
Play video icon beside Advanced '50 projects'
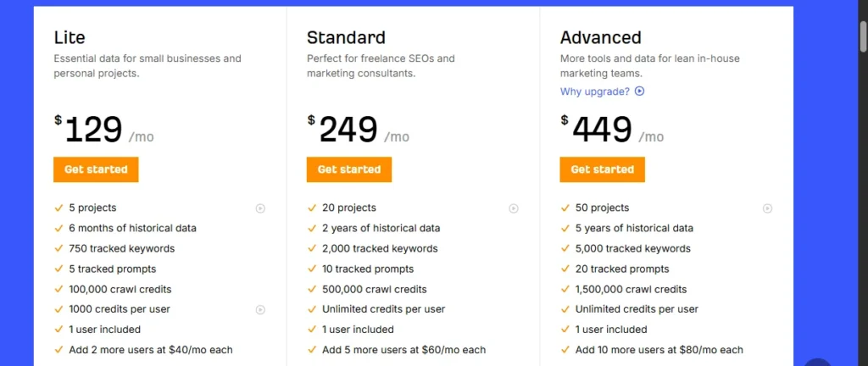point(767,208)
